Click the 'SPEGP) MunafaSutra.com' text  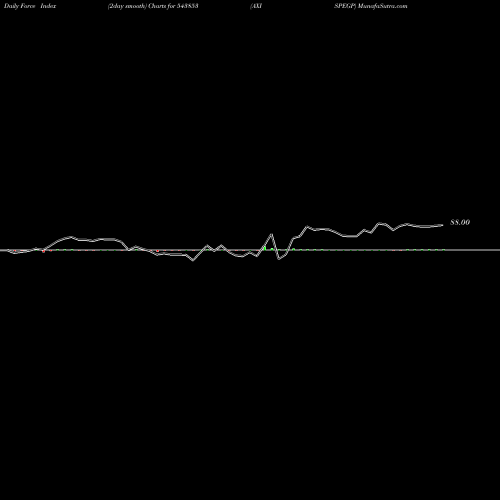click(x=371, y=6)
